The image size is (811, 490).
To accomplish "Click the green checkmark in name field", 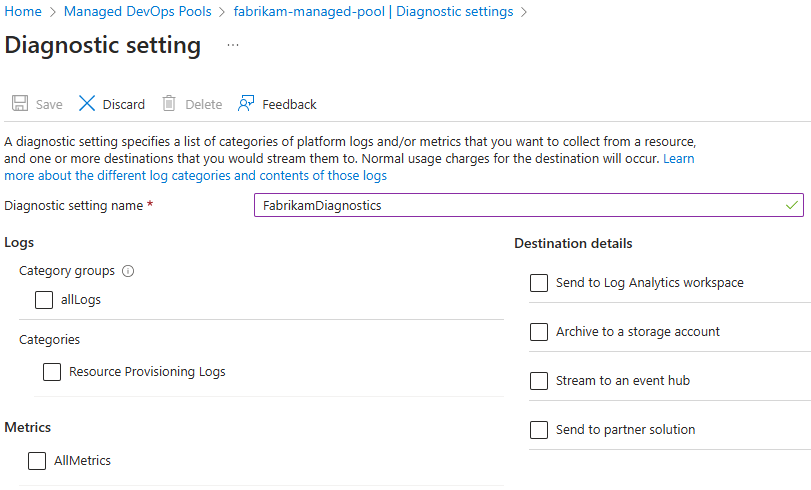I will [791, 205].
